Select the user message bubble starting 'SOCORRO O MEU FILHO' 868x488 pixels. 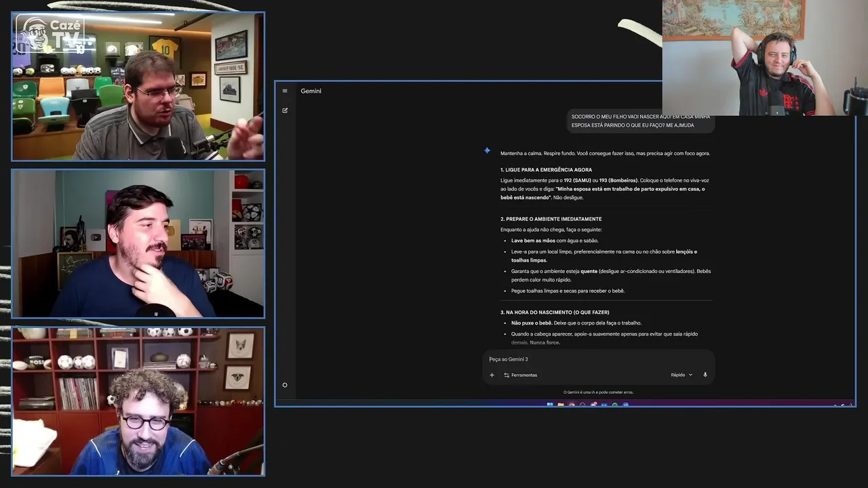pos(641,121)
